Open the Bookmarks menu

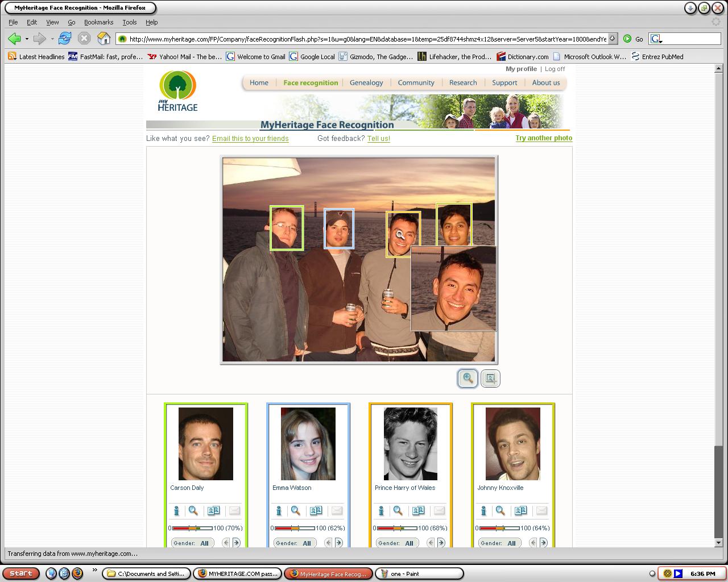click(x=98, y=22)
